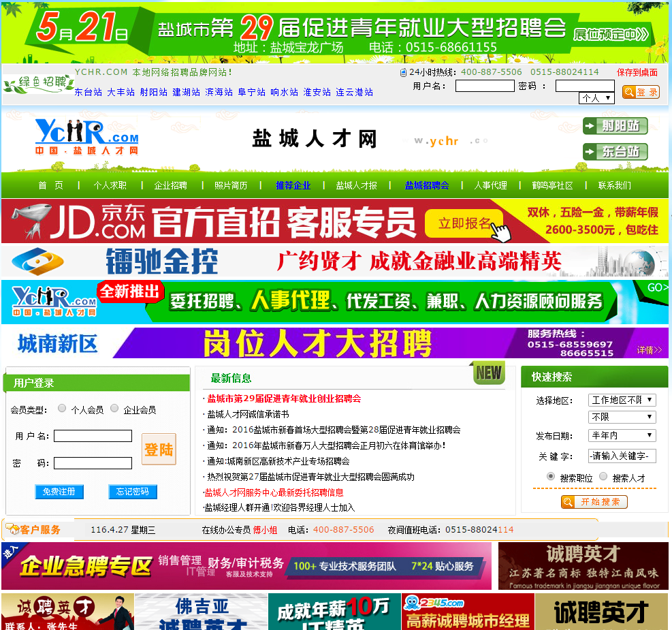This screenshot has height=630, width=672.
Task: Open 推荐企业 in navigation bar
Action: pos(293,185)
